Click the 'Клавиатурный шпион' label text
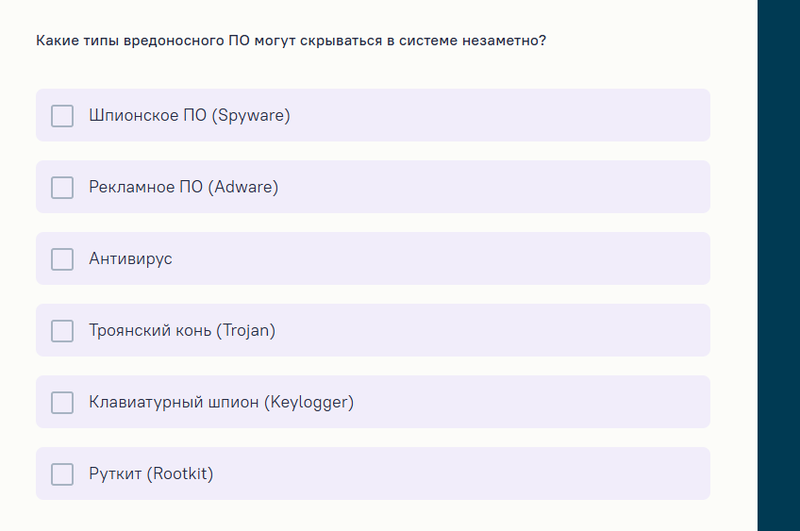This screenshot has width=800, height=531. point(174,403)
